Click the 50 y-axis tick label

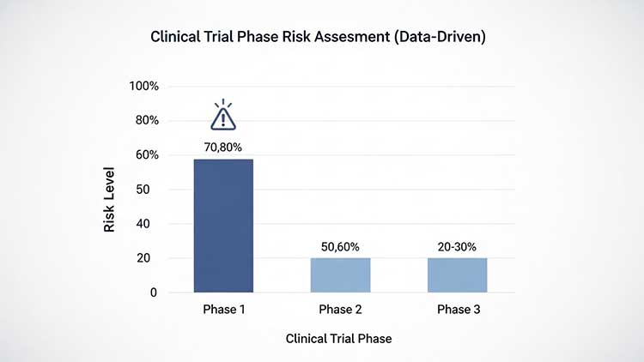151,190
